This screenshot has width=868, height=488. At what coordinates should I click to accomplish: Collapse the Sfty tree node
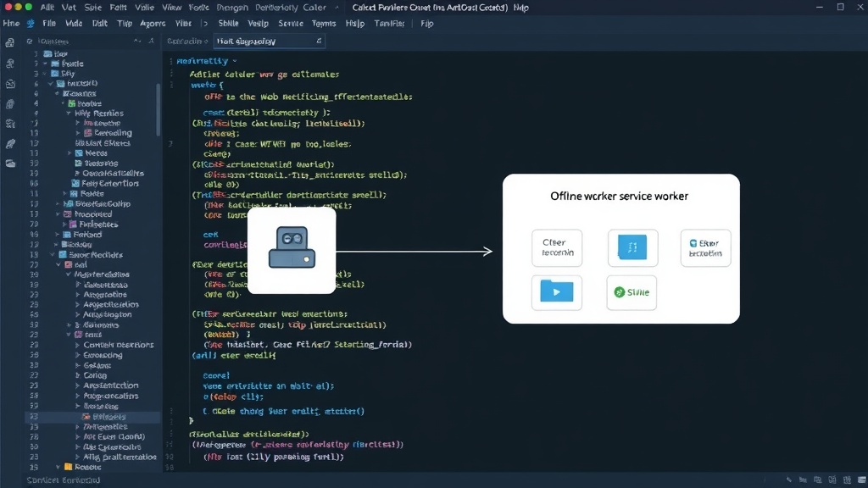click(45, 74)
